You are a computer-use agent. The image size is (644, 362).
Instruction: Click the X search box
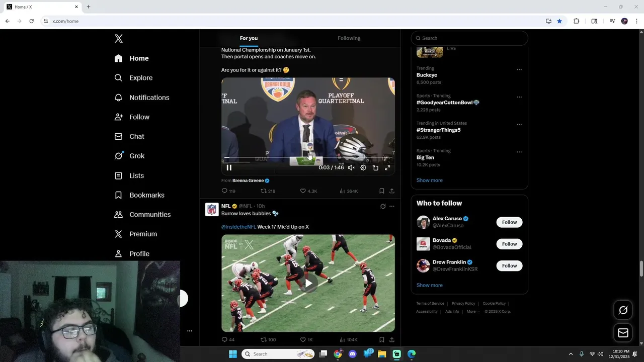469,38
